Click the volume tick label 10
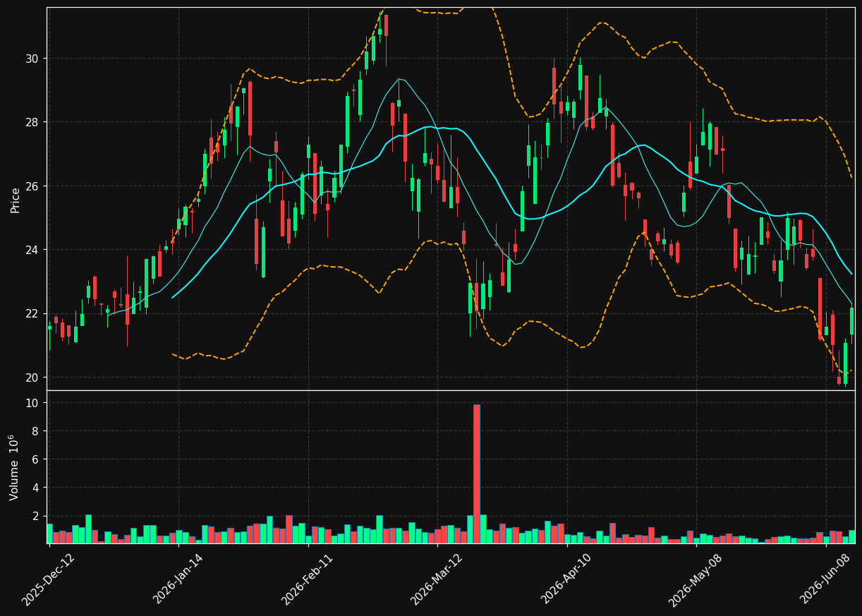The image size is (862, 616). point(33,403)
